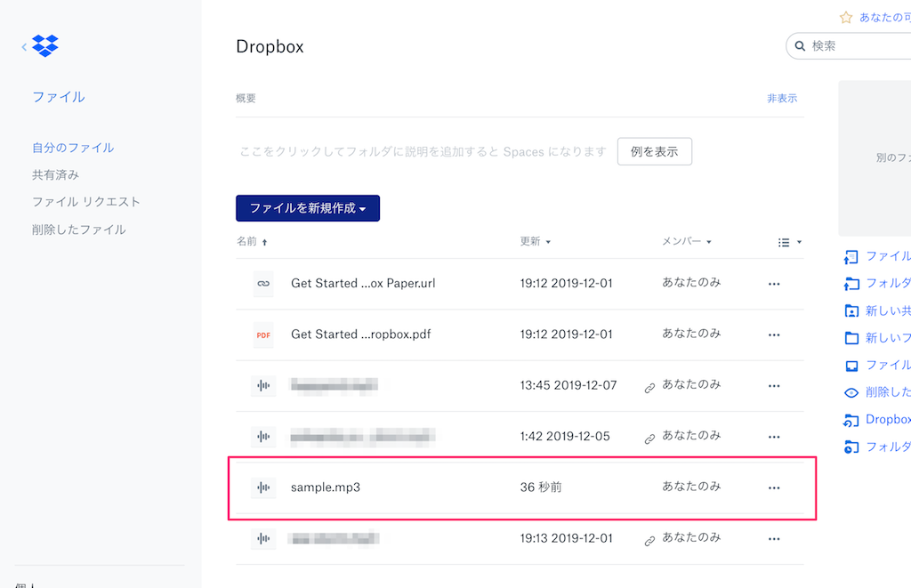Click the audio icon in the 1:42 2019-12-05 row
911x588 pixels.
point(263,437)
